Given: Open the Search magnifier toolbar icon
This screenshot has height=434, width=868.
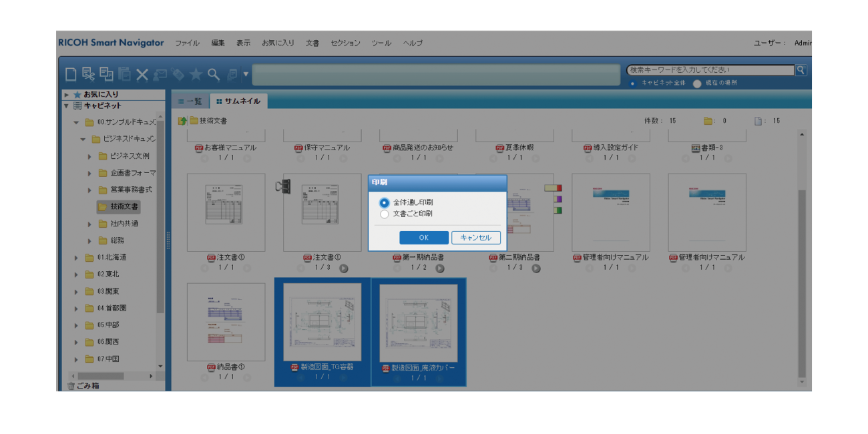Looking at the screenshot, I should pos(213,71).
